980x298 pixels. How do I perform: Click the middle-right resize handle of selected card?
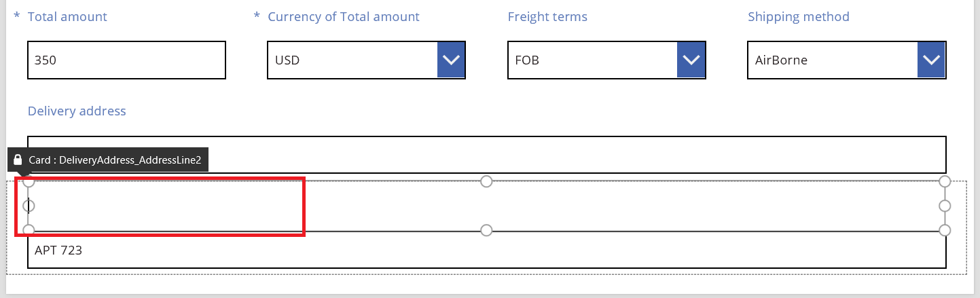[x=945, y=206]
